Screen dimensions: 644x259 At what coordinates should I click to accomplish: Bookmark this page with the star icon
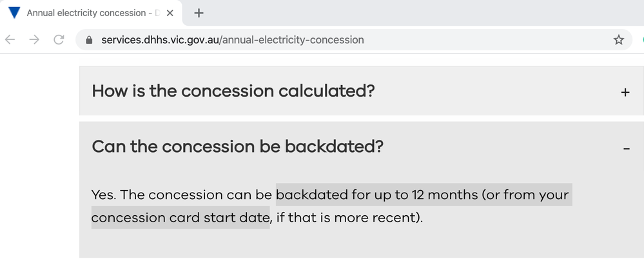tap(619, 40)
